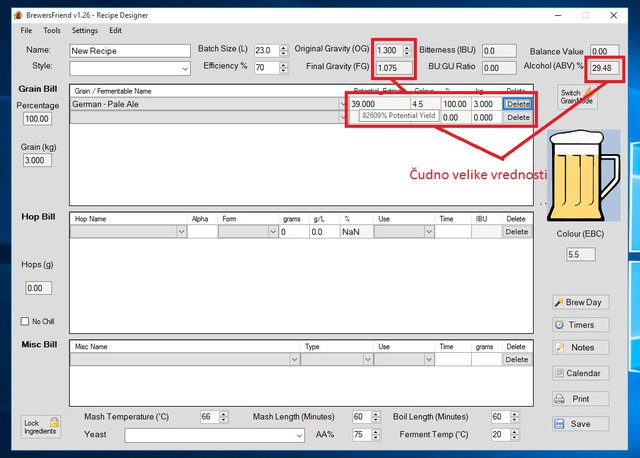Click the 39.000 potential extract cell

pos(380,104)
